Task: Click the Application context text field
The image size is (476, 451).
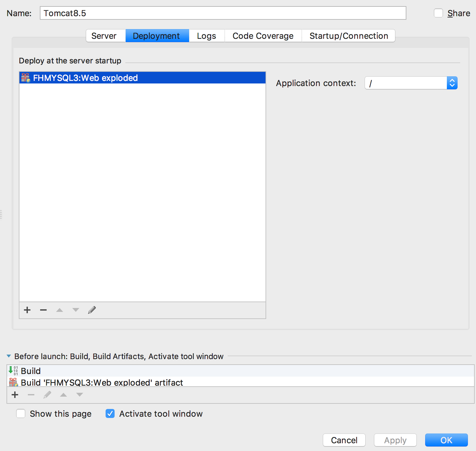Action: 406,83
